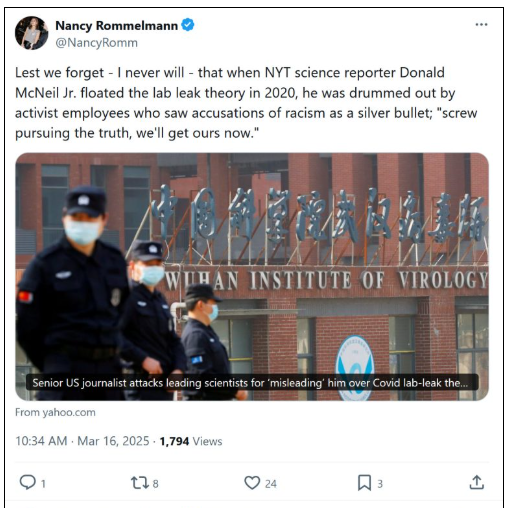
Task: Open the three-dot more options menu
Action: tap(481, 25)
